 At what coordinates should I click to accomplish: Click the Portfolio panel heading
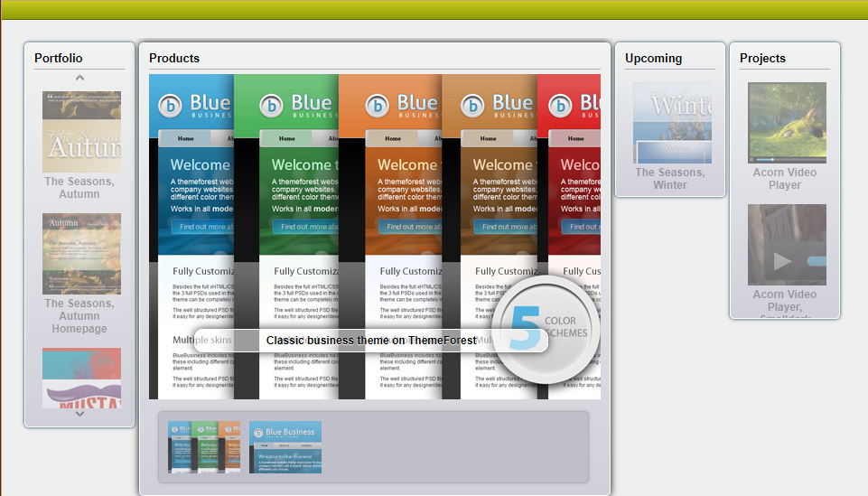[x=59, y=58]
